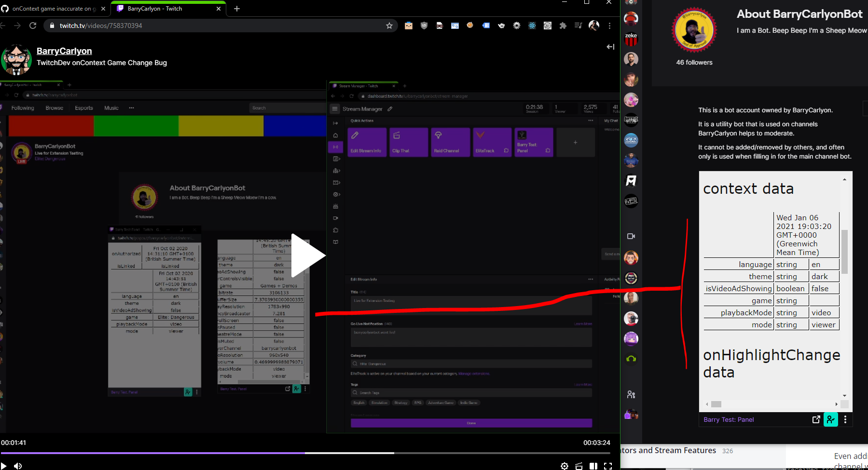
Task: Click the white R logo channel in sidebar
Action: pyautogui.click(x=631, y=181)
